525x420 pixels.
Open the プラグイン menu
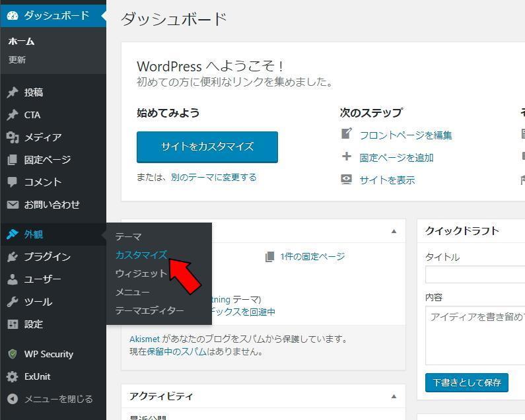click(53, 257)
